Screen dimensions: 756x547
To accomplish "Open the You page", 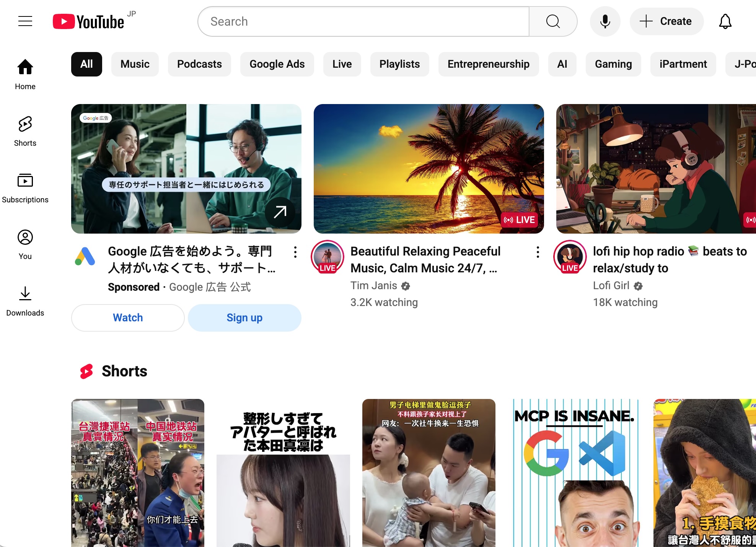I will pyautogui.click(x=25, y=245).
